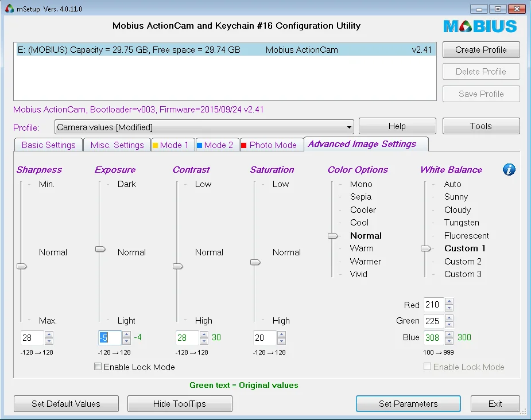The height and width of the screenshot is (420, 531).
Task: Click the Set Parameters button
Action: [408, 404]
